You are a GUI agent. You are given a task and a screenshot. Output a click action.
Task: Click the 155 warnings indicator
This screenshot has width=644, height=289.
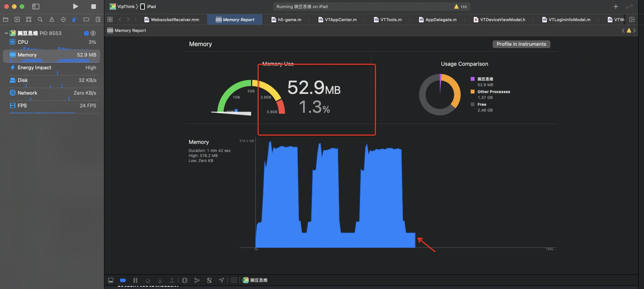click(x=460, y=7)
